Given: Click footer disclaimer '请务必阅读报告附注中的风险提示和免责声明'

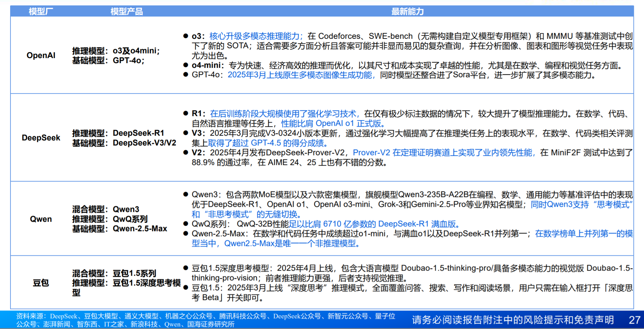Looking at the screenshot, I should [513, 320].
